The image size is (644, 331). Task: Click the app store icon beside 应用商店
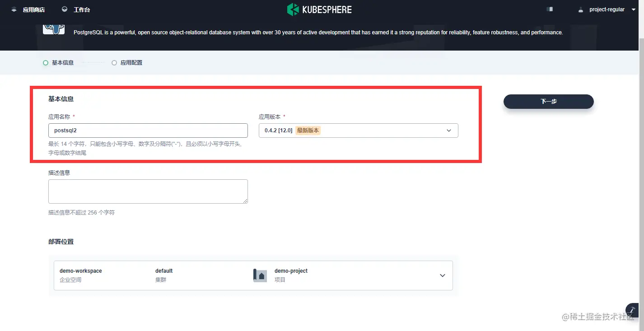[x=14, y=9]
